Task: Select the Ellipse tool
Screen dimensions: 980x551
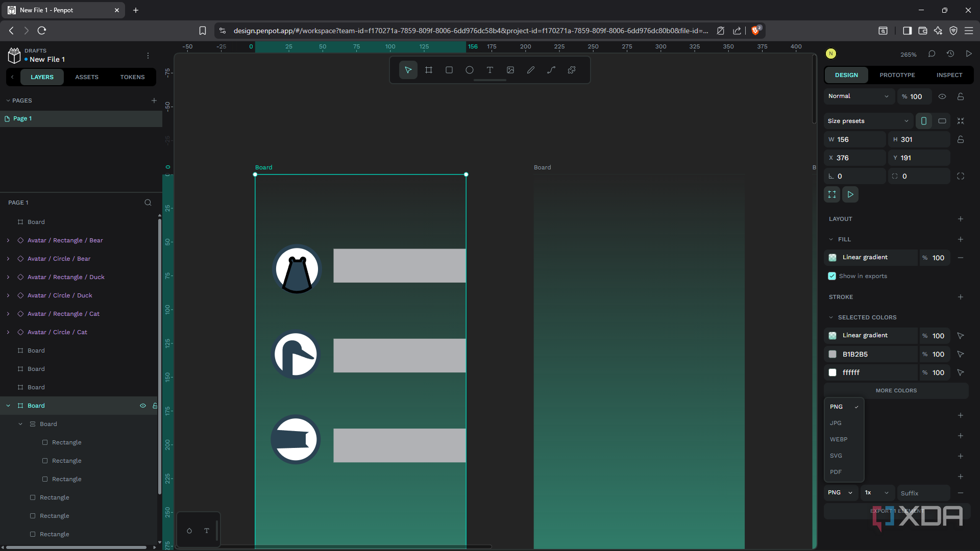Action: [x=470, y=70]
